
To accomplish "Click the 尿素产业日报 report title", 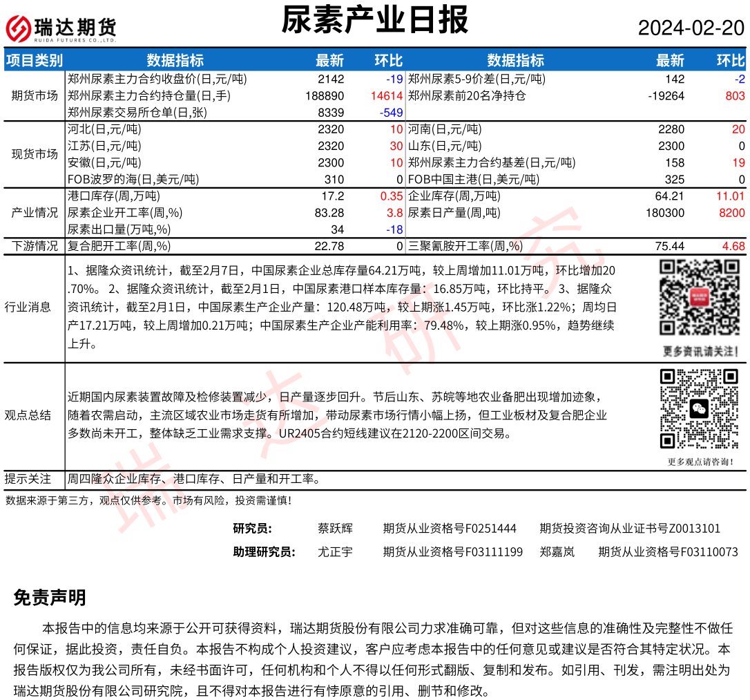I will point(374,20).
